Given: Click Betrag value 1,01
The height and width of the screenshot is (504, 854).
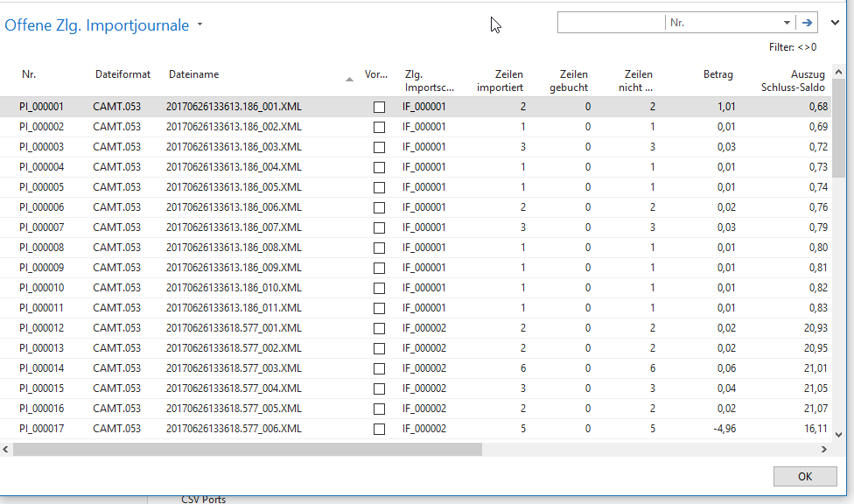Looking at the screenshot, I should click(x=726, y=107).
